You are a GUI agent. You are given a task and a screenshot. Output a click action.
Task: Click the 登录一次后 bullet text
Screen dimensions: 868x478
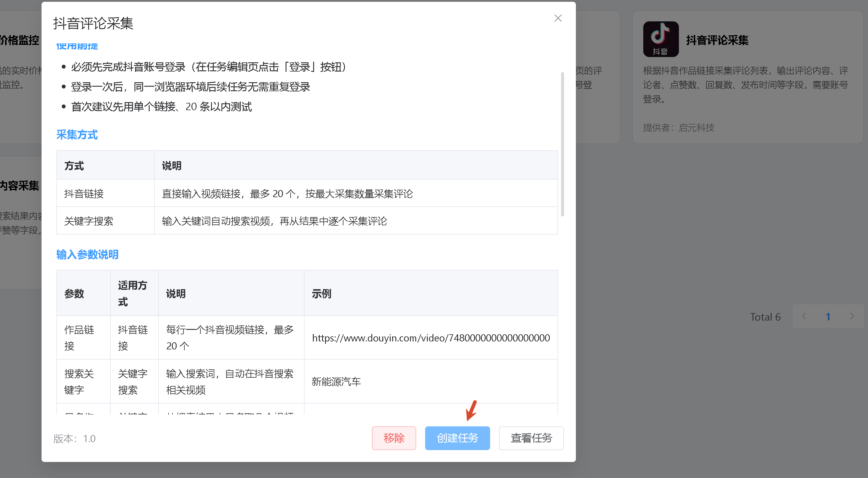tap(190, 87)
